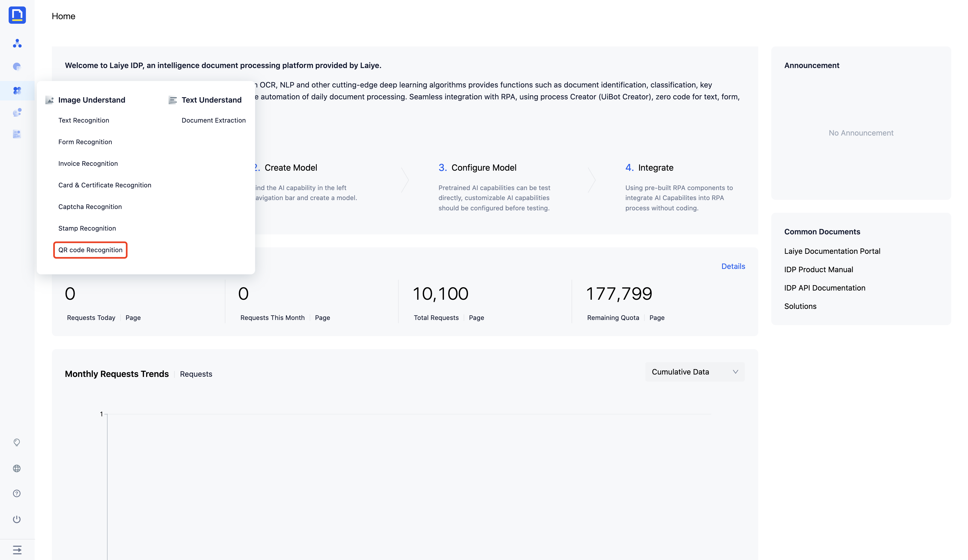Image resolution: width=968 pixels, height=560 pixels.
Task: Open Invoice Recognition menu entry
Action: pyautogui.click(x=88, y=164)
